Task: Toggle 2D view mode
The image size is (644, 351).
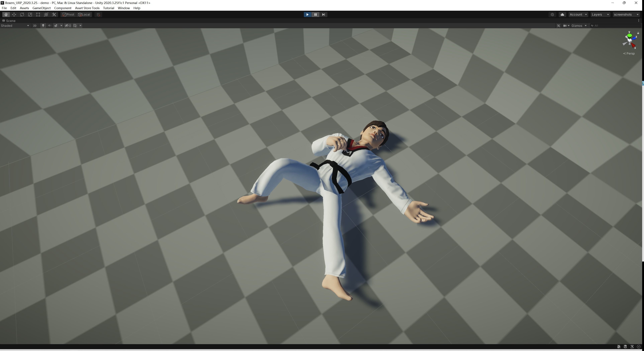Action: point(35,25)
